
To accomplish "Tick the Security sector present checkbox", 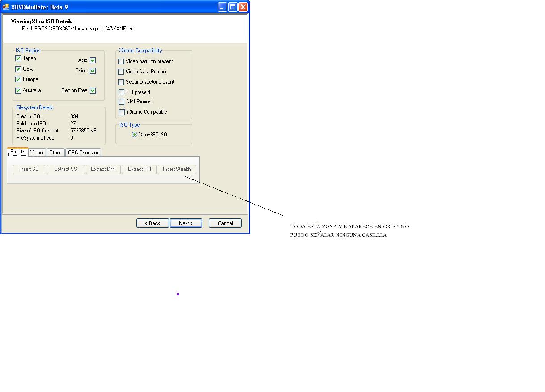I will [121, 82].
